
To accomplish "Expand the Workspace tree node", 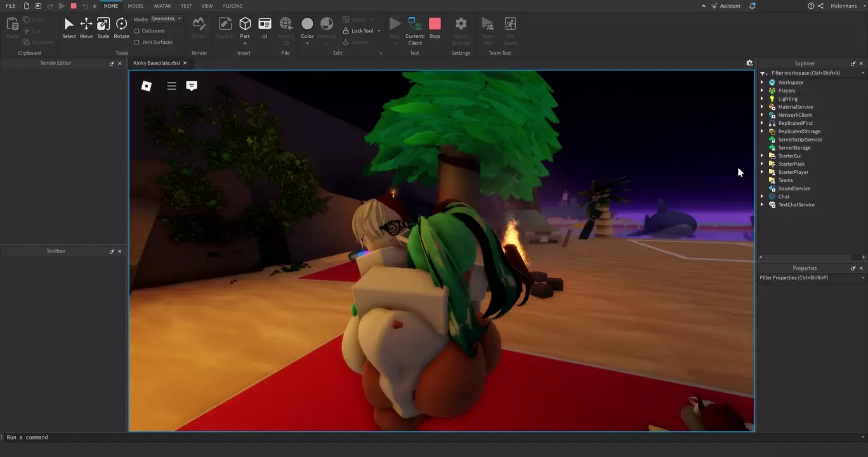I will 762,83.
